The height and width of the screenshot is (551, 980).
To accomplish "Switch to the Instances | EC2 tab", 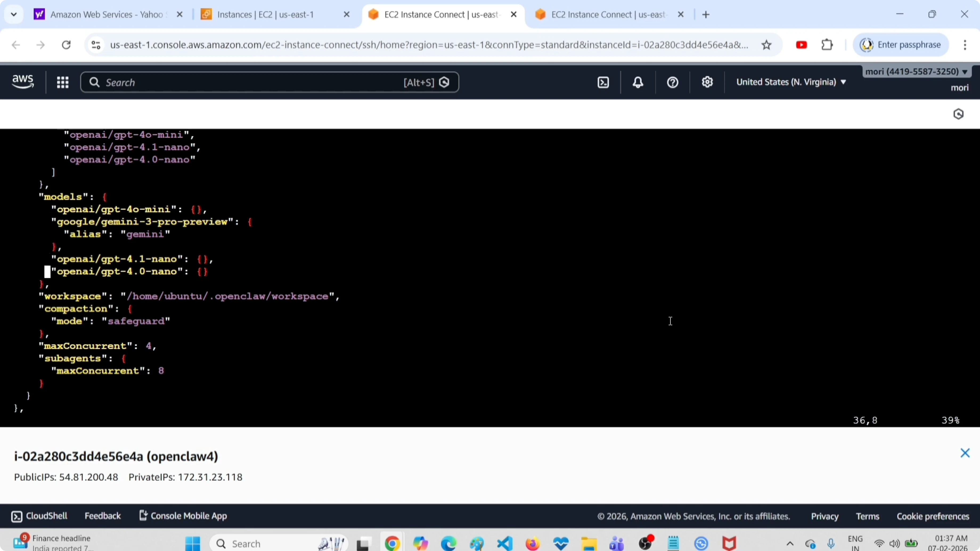I will 266,14.
